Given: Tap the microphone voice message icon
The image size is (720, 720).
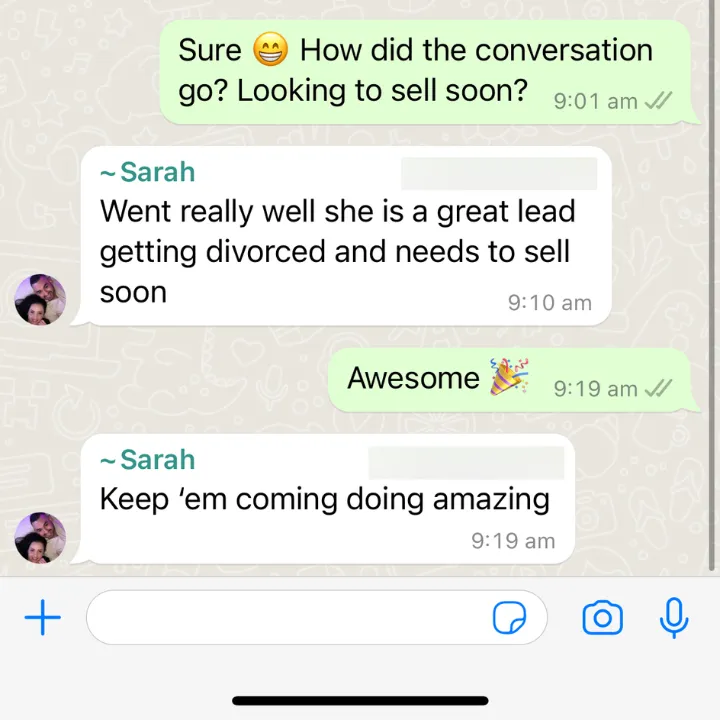Looking at the screenshot, I should coord(674,618).
